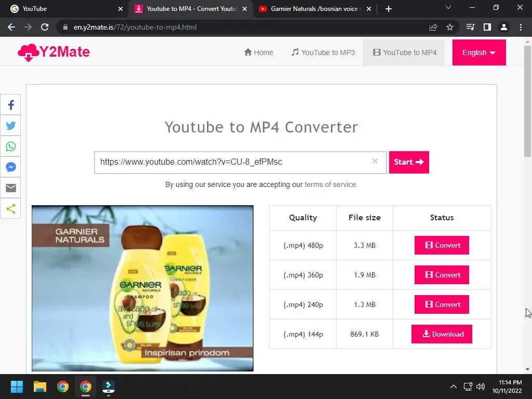Image resolution: width=532 pixels, height=399 pixels.
Task: Open Windows Start menu
Action: click(x=17, y=387)
